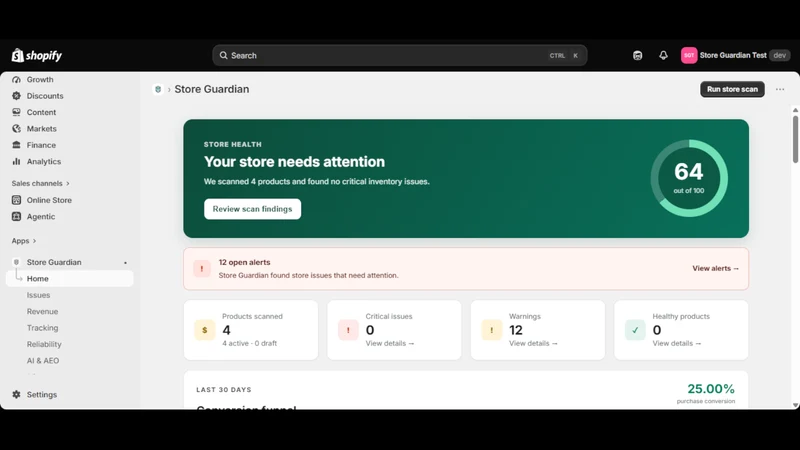
Task: Open the Growth sidebar icon
Action: (16, 80)
